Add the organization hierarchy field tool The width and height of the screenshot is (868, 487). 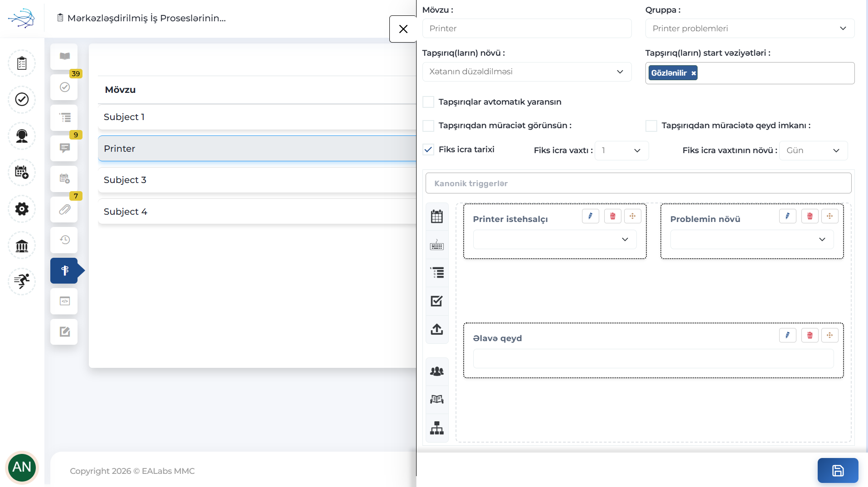437,428
